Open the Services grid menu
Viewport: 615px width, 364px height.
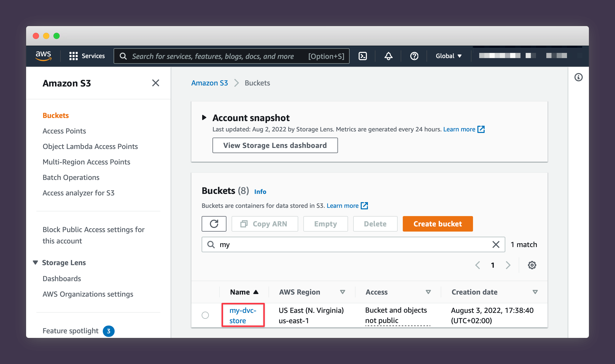click(x=87, y=56)
